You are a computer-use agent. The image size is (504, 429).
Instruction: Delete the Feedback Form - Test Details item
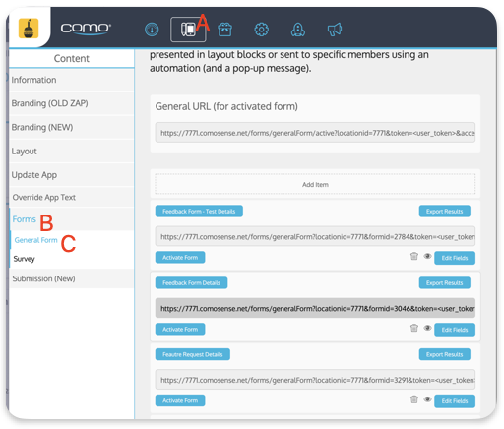[414, 256]
